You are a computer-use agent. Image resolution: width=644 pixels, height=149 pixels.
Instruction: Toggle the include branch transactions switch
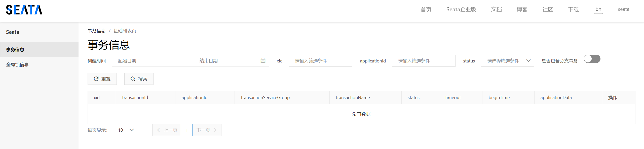(592, 59)
